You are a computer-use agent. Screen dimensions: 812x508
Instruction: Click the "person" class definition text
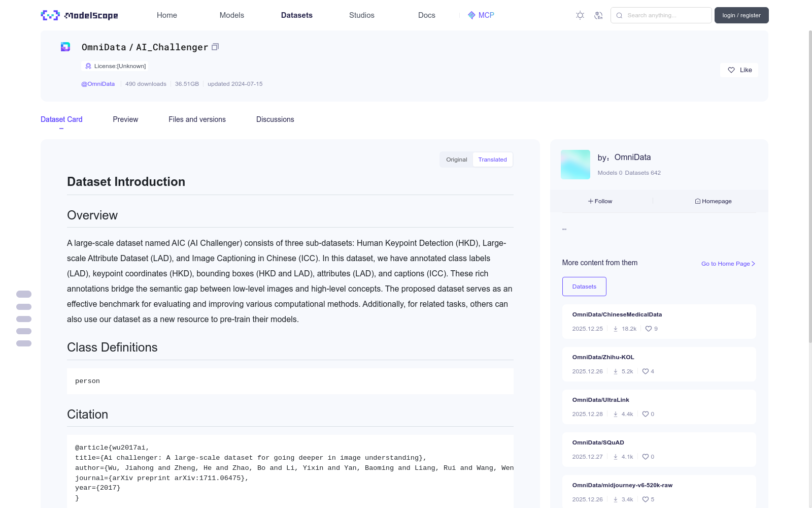pos(87,381)
